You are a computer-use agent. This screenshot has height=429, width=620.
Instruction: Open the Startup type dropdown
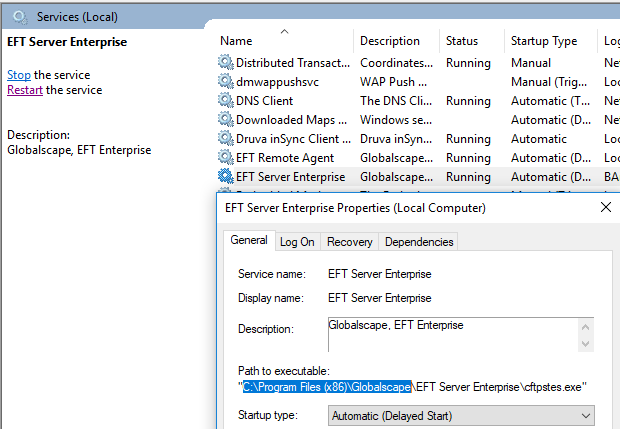pyautogui.click(x=461, y=416)
